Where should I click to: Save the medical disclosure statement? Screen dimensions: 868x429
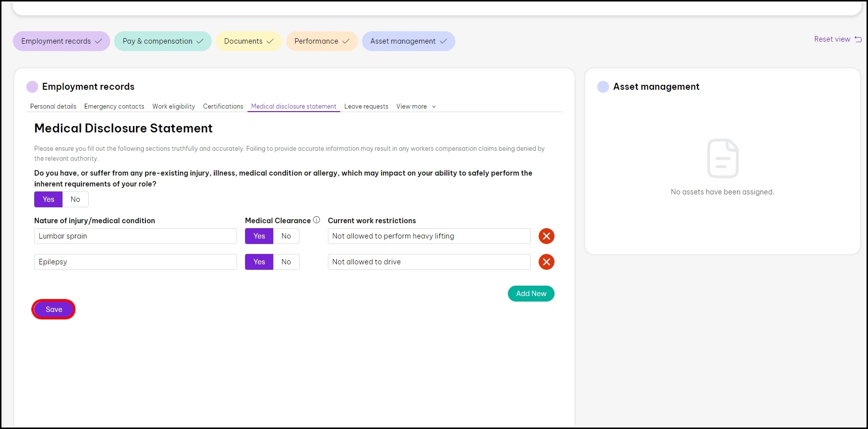(x=54, y=309)
